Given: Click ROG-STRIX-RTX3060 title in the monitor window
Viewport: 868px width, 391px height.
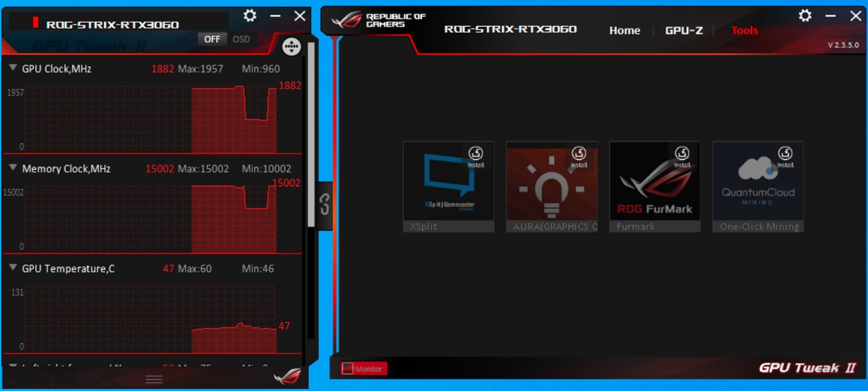Looking at the screenshot, I should (113, 24).
